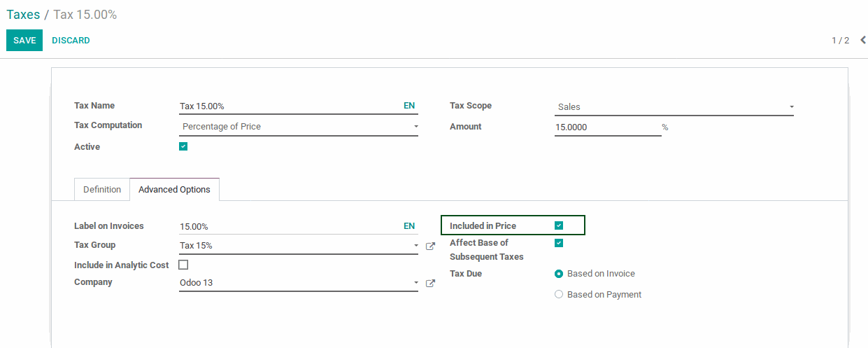Click the Amount input field
The width and height of the screenshot is (868, 348).
click(606, 127)
